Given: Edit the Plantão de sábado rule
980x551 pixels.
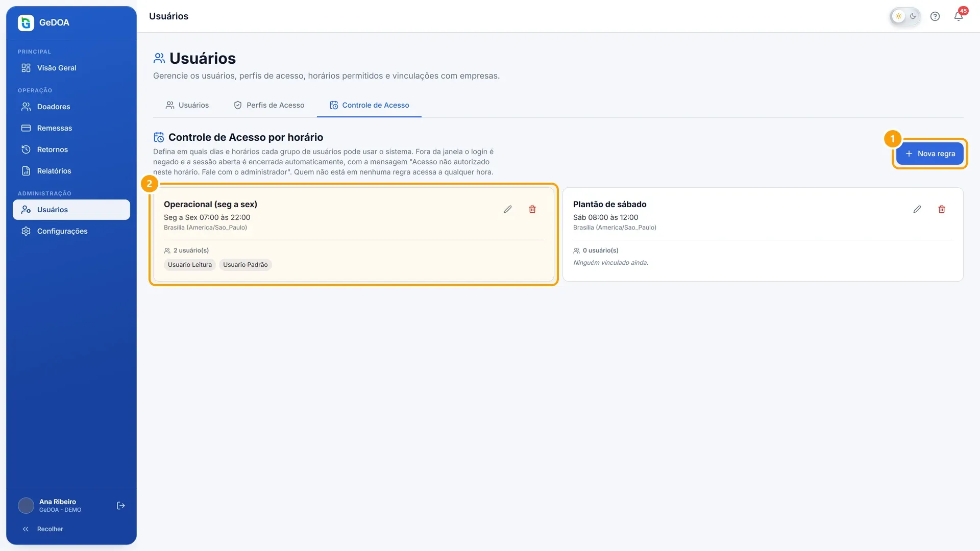Looking at the screenshot, I should point(917,209).
